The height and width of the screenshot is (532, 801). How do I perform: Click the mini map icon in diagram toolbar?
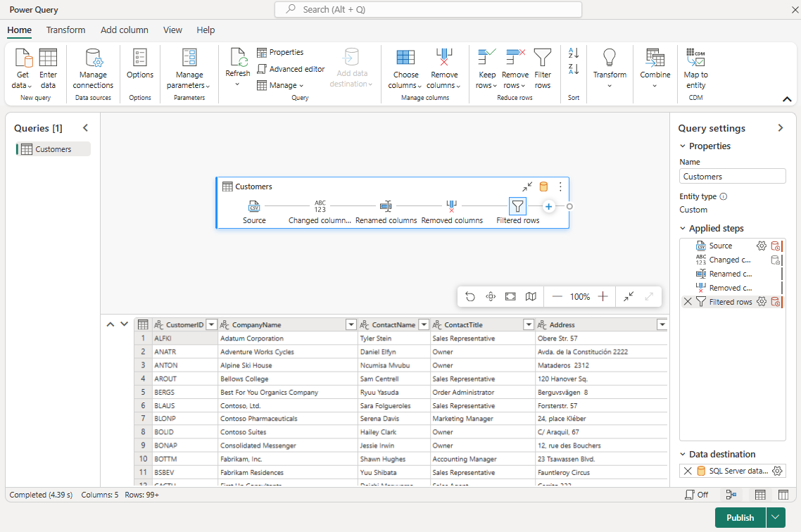(531, 297)
